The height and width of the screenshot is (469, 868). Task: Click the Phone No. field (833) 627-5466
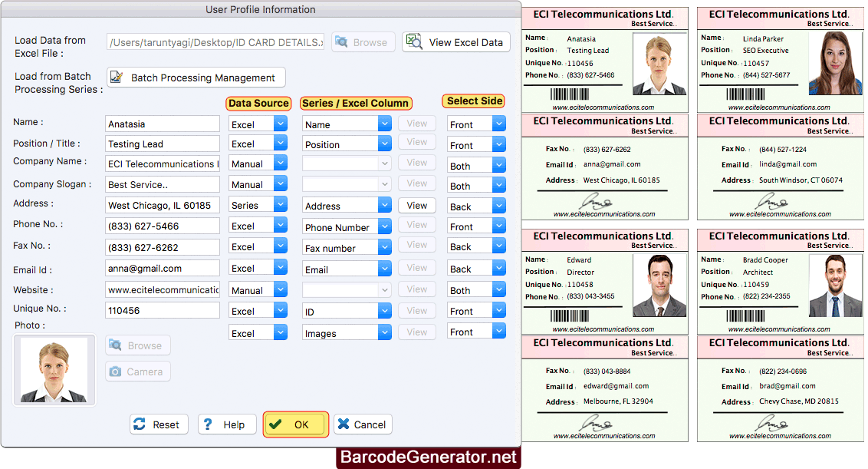pos(163,226)
